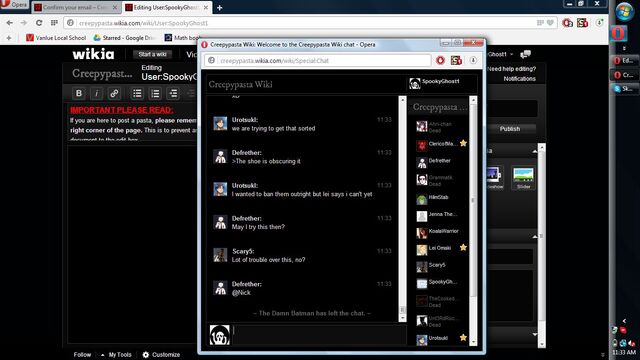
Task: Close the 'Confirm your email' tab
Action: point(115,7)
